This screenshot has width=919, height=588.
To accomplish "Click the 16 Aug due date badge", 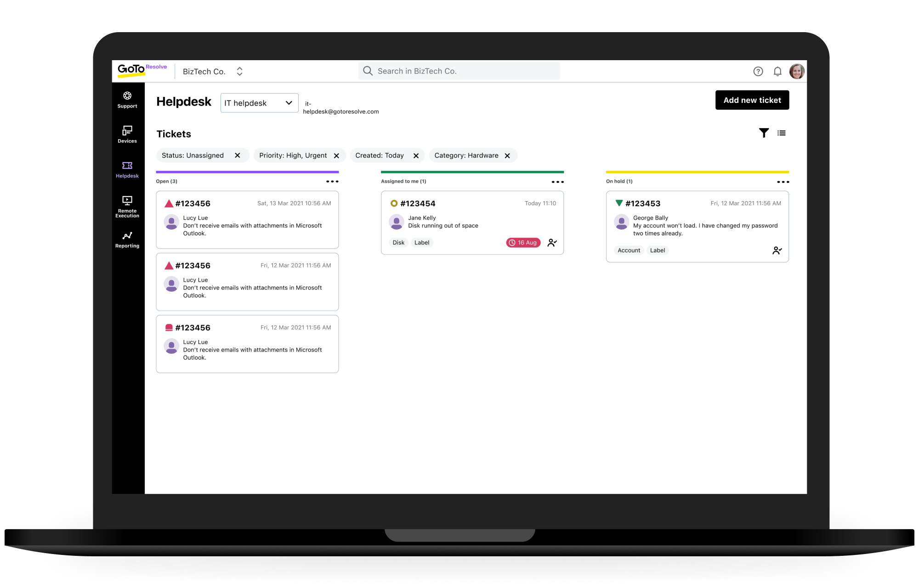I will point(523,243).
